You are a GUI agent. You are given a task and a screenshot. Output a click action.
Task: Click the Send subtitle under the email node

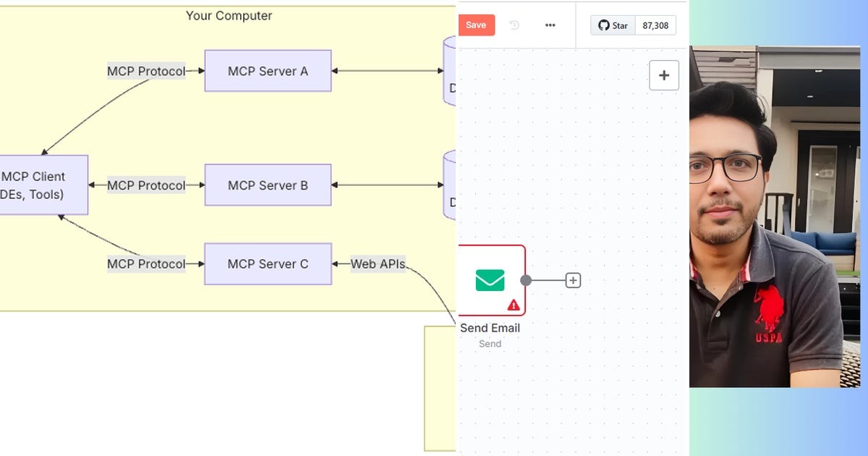490,344
